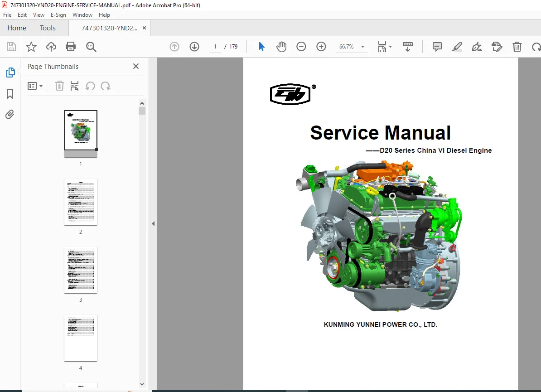Open the thumbnails options dropdown
This screenshot has width=541, height=392.
click(x=35, y=86)
